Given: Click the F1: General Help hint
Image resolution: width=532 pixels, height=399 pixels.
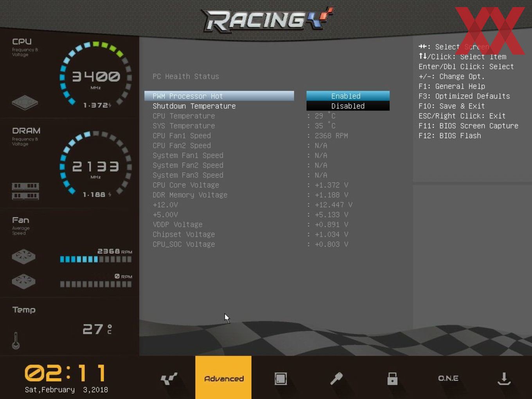Looking at the screenshot, I should point(452,86).
